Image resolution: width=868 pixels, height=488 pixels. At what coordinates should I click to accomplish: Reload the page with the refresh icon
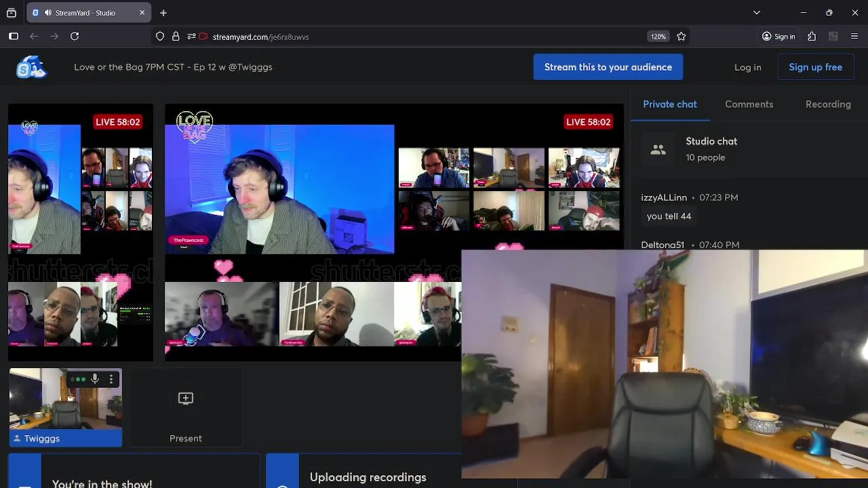[x=75, y=37]
